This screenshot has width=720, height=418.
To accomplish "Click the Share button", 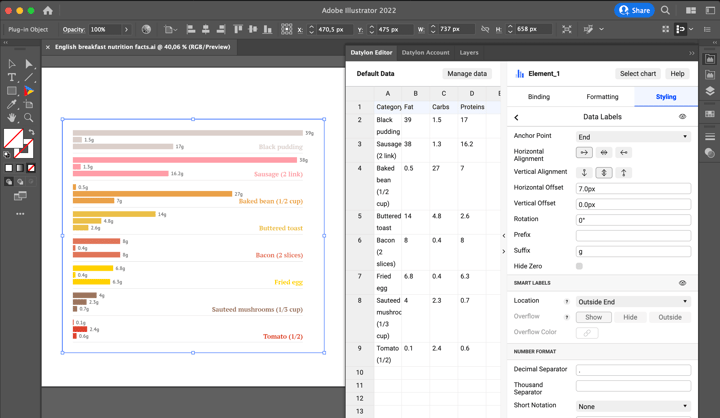I will (x=634, y=10).
